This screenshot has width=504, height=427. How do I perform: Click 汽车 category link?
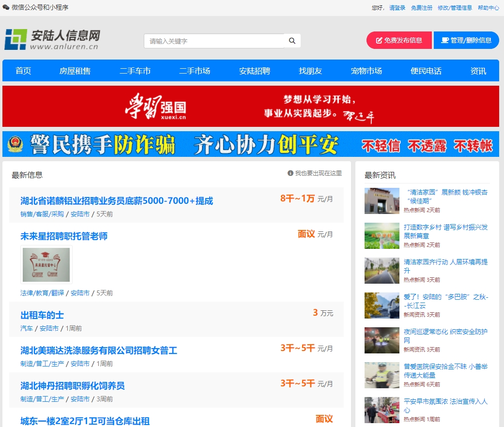[x=27, y=328]
